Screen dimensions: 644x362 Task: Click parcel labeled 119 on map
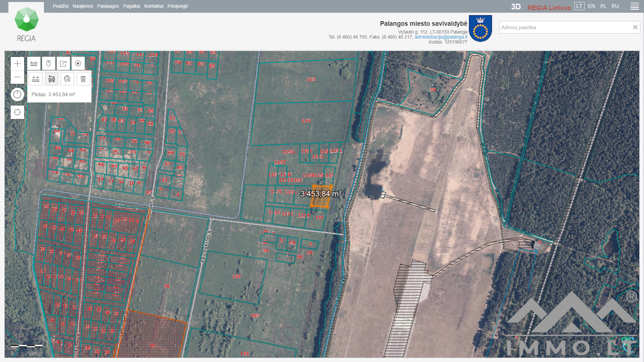coord(306,121)
